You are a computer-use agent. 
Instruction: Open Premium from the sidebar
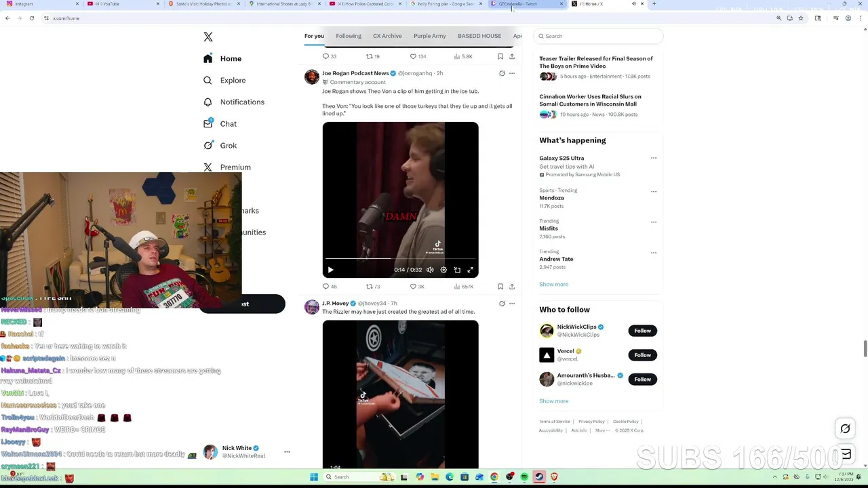pyautogui.click(x=227, y=167)
